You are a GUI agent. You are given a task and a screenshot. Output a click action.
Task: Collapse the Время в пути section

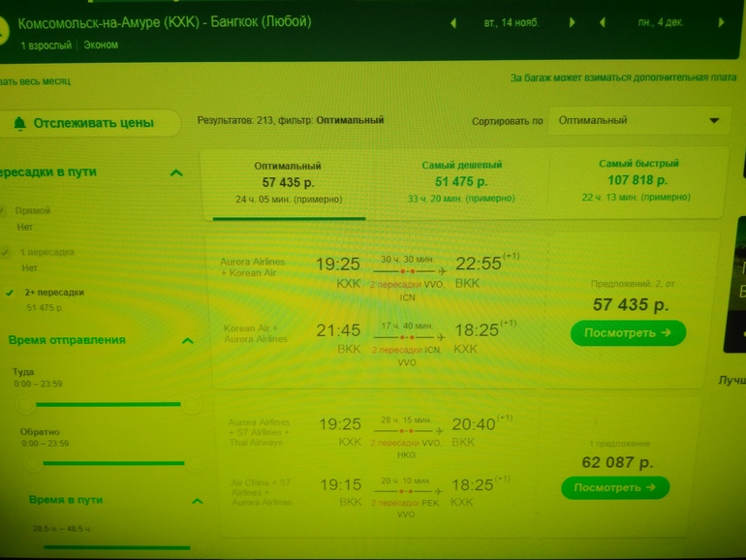click(x=197, y=501)
